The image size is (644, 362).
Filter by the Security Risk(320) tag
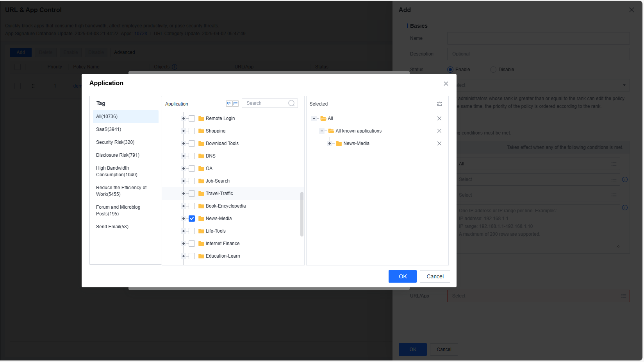tap(126, 142)
